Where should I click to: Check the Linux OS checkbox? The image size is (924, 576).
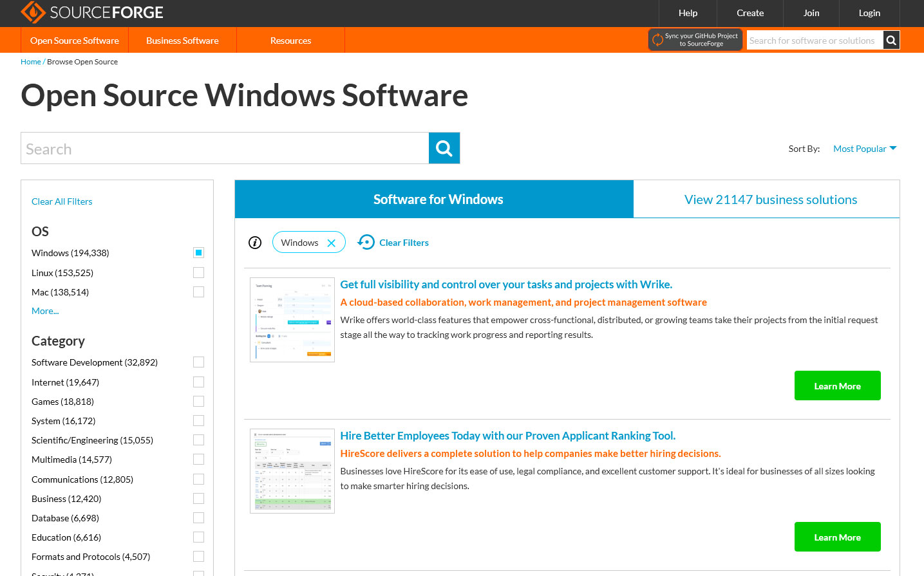point(198,273)
